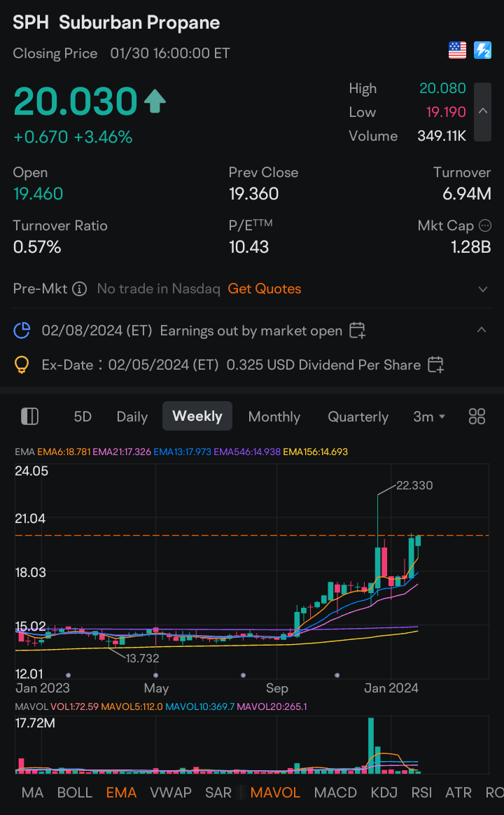Switch to the Monthly chart tab
Viewport: 504px width, 815px height.
274,417
